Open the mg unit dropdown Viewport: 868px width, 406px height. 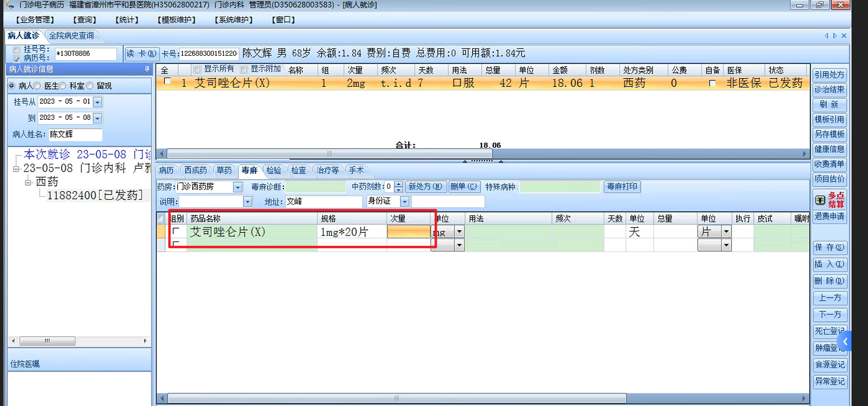coord(459,232)
